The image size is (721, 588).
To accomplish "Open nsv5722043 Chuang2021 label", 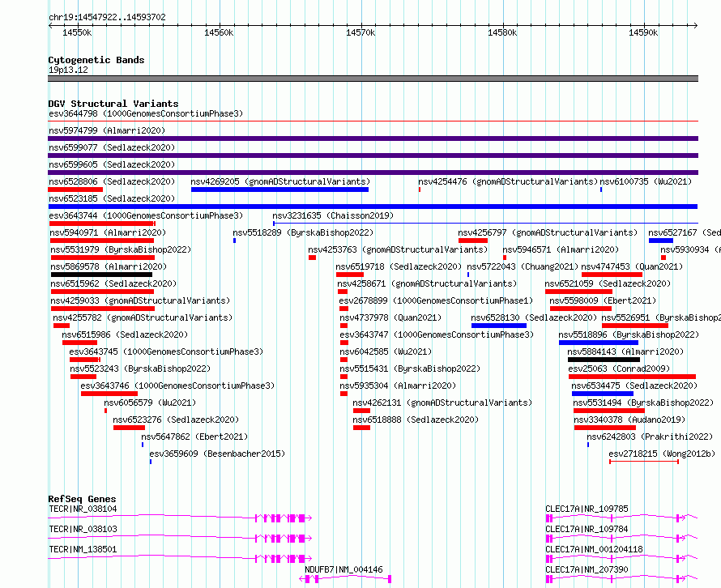I will click(523, 266).
